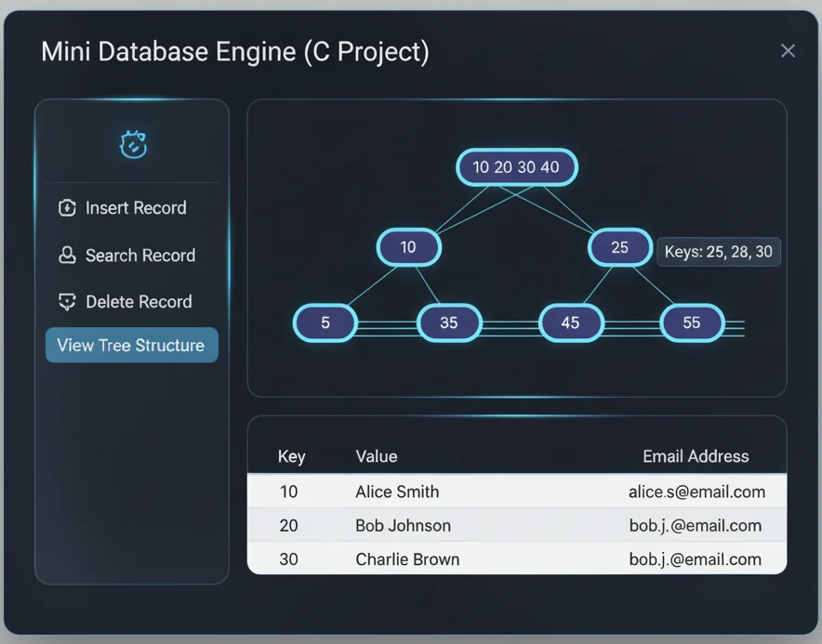This screenshot has height=644, width=822.
Task: Click the Email Address column header
Action: point(696,456)
